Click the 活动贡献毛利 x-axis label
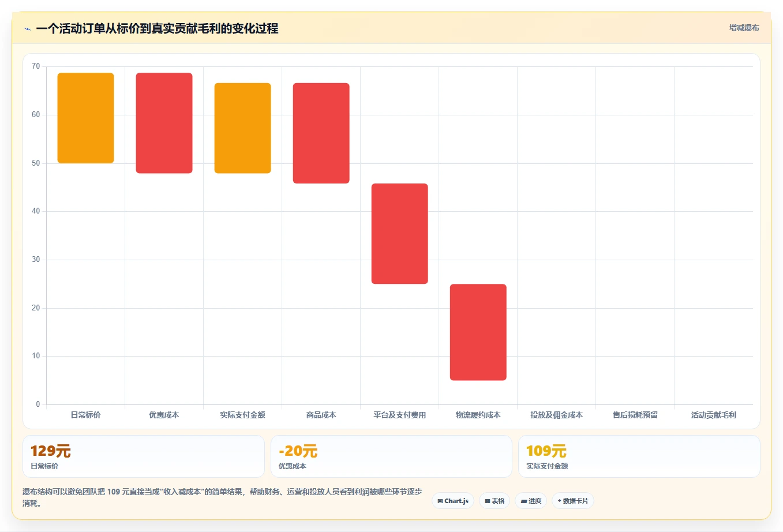 [714, 415]
